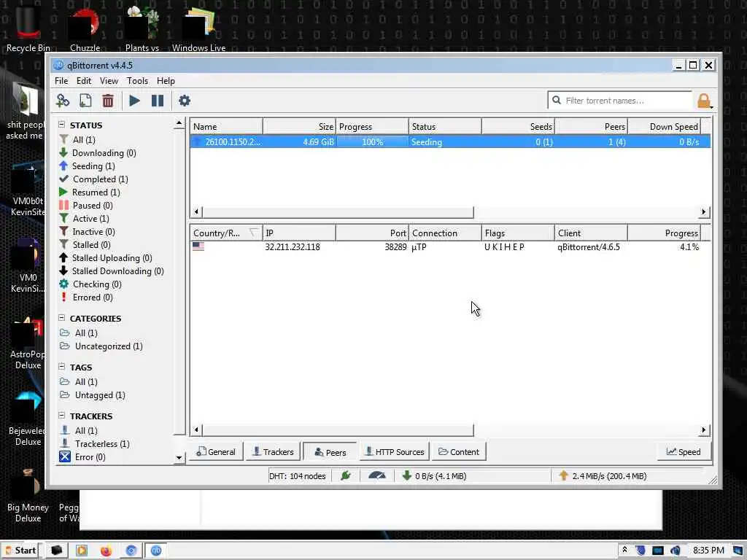This screenshot has height=560, width=747.
Task: Sort torrents by Name column
Action: tap(226, 127)
